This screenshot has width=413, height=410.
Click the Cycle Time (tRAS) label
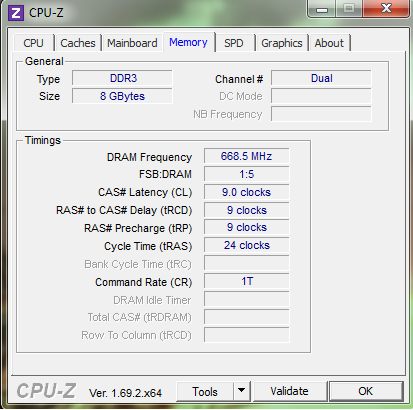tap(148, 246)
